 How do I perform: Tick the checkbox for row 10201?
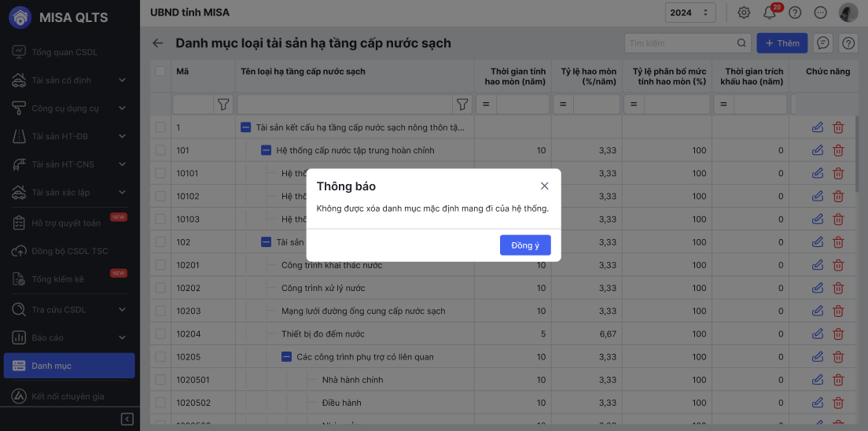(x=160, y=265)
